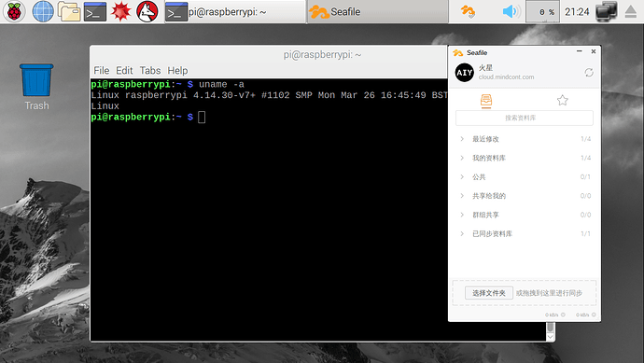The image size is (644, 363).
Task: Open the Trash desktop icon
Action: 36,87
